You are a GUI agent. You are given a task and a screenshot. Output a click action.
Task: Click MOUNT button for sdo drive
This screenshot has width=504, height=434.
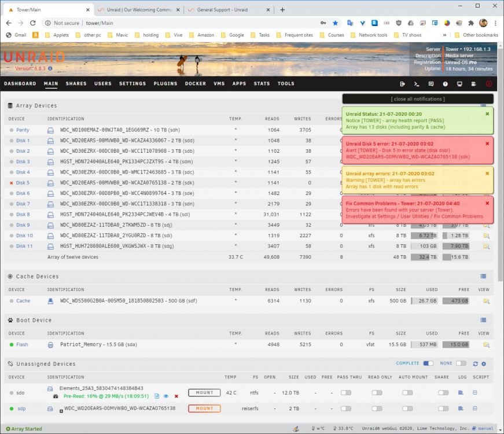coord(204,392)
